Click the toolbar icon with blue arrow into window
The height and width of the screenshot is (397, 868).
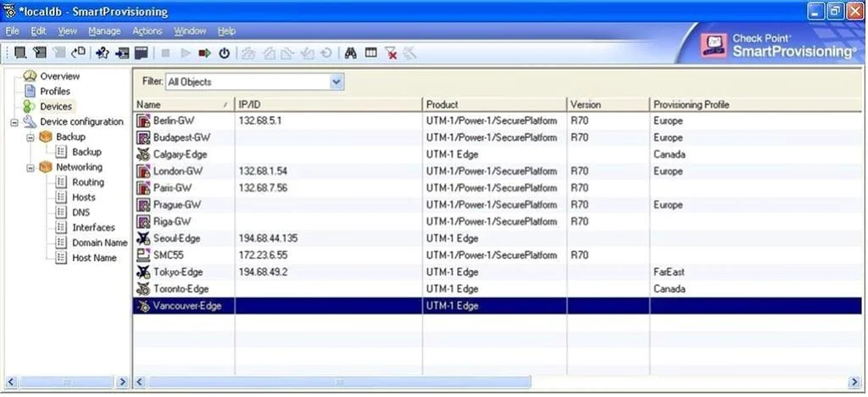click(x=122, y=53)
